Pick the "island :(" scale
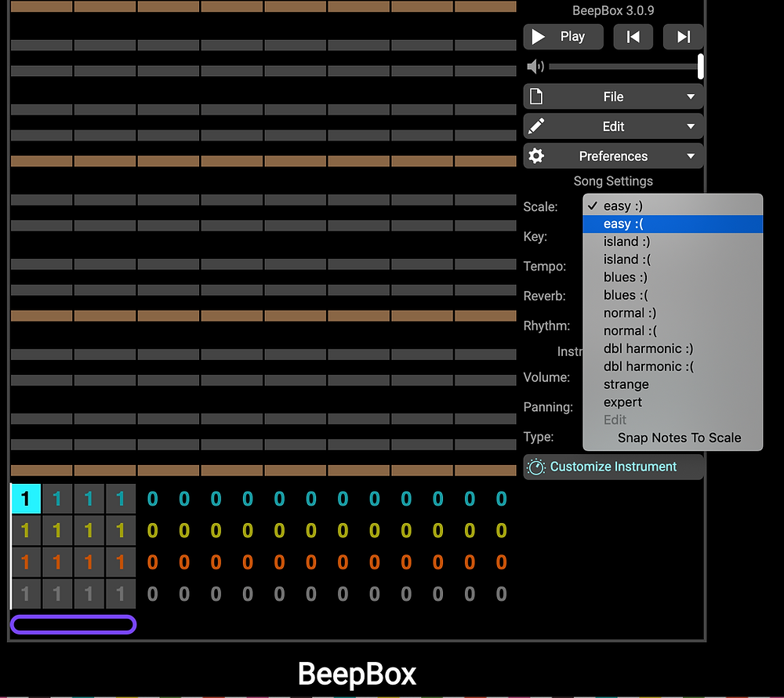The width and height of the screenshot is (784, 698). pyautogui.click(x=673, y=260)
